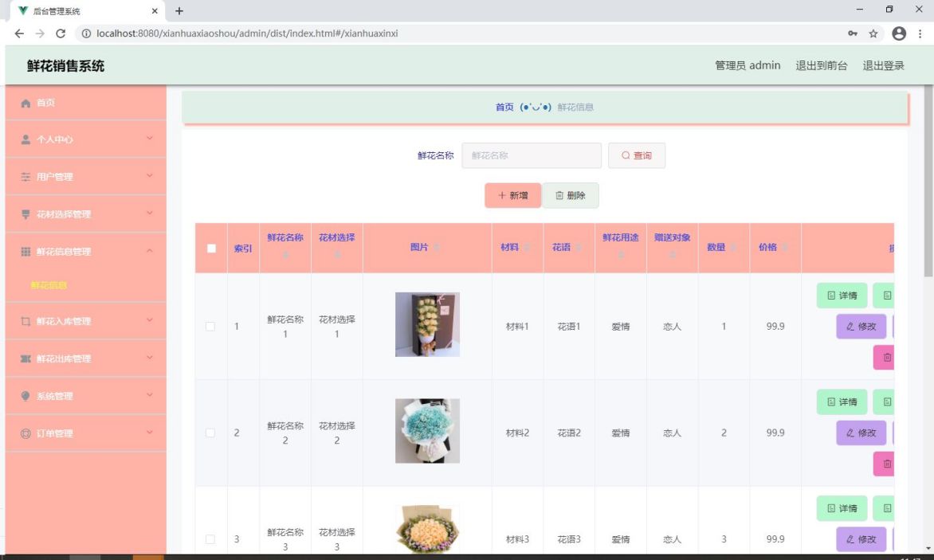Image resolution: width=934 pixels, height=560 pixels.
Task: Click the pink trash delete icon in row 1
Action: [x=884, y=358]
